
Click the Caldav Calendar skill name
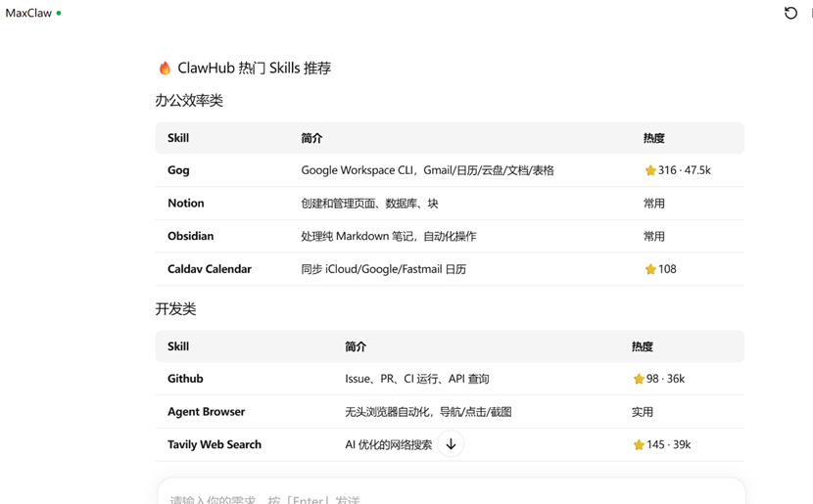coord(210,269)
